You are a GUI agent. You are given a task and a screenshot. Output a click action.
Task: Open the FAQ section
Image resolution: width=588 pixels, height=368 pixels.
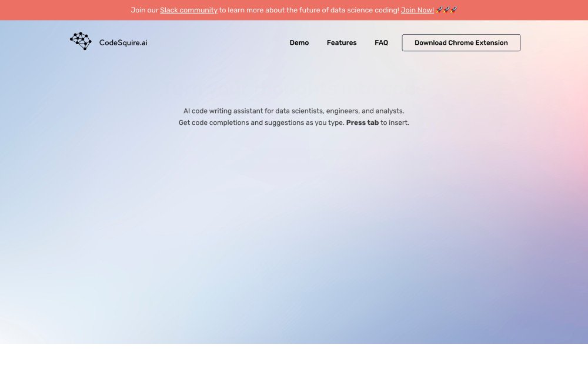click(381, 42)
